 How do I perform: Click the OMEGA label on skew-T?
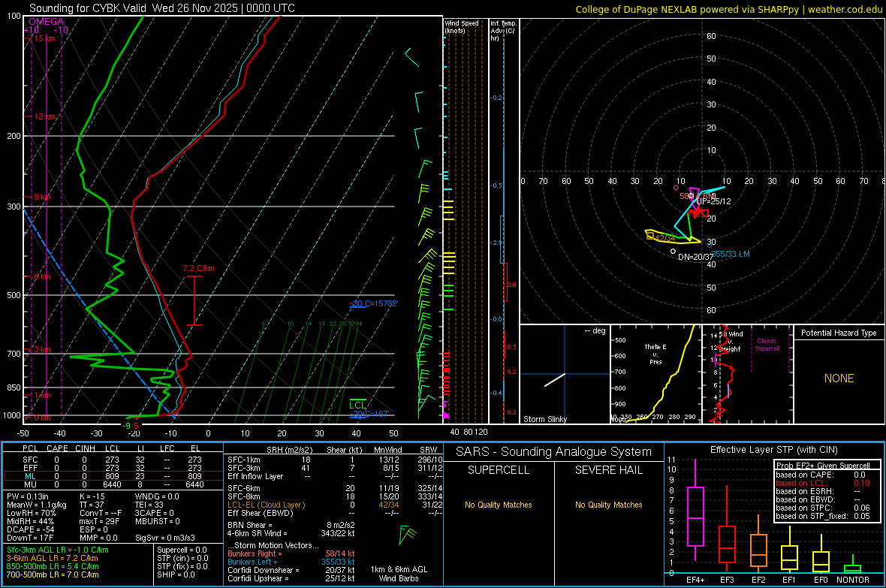[46, 22]
